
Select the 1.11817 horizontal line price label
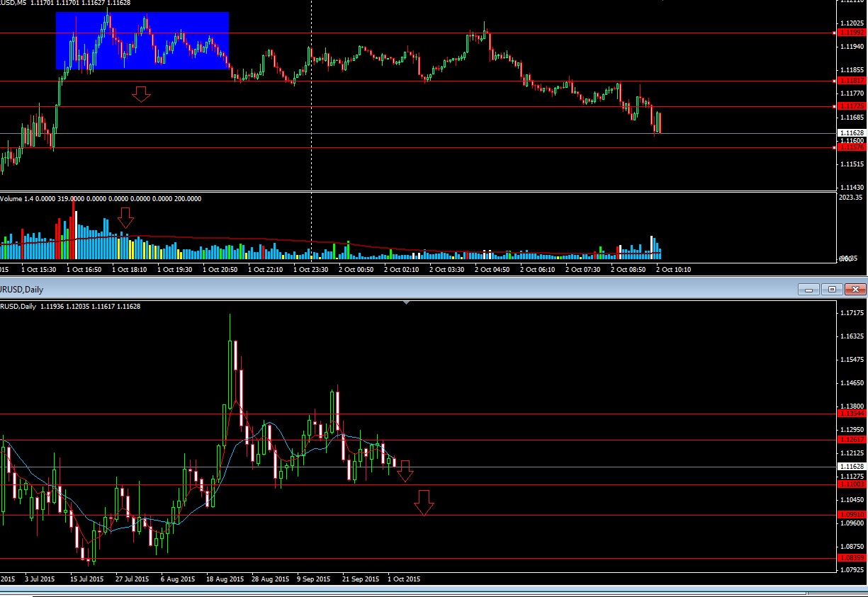[850, 81]
